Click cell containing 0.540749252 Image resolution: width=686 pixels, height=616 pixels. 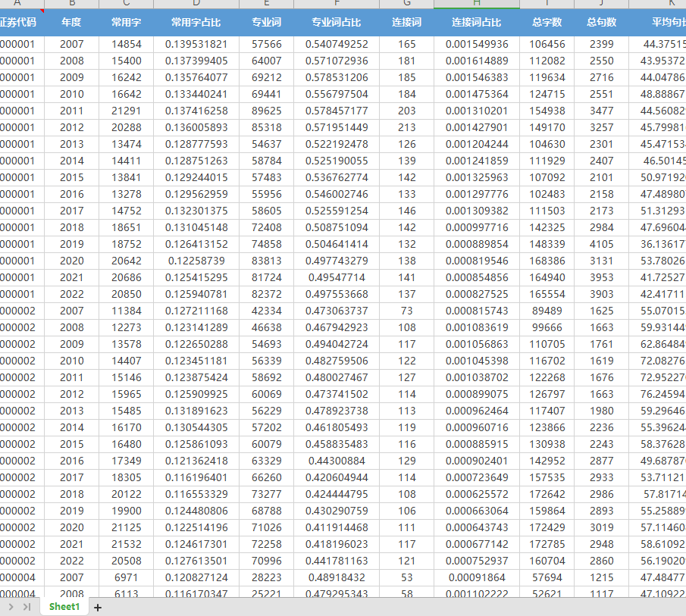337,45
